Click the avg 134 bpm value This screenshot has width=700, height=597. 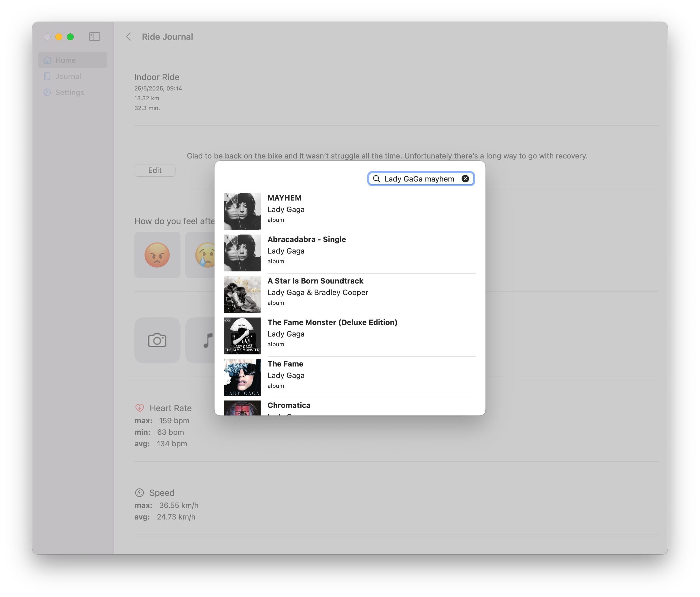(x=172, y=444)
